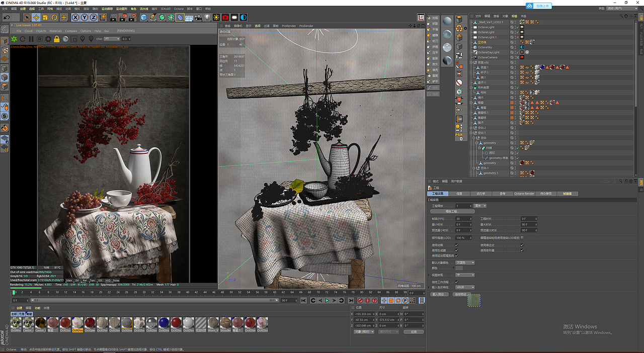Viewport: 644px width, 353px height.
Task: Toggle the Use Deformers checkbox in project settings
Action: pyautogui.click(x=522, y=250)
